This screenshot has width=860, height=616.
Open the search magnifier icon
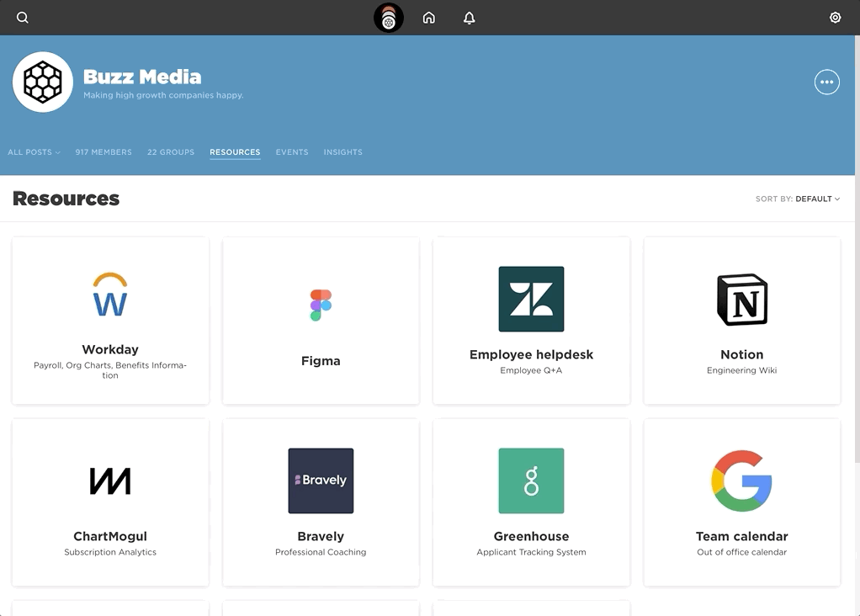[23, 18]
